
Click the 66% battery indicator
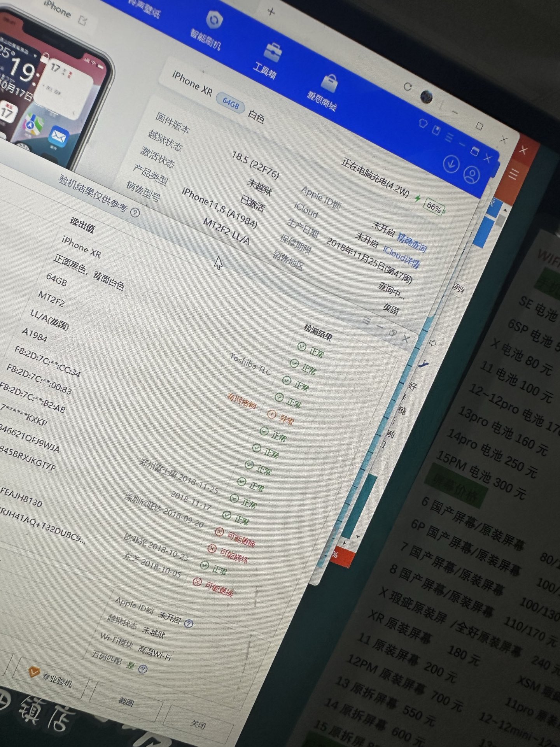[434, 207]
